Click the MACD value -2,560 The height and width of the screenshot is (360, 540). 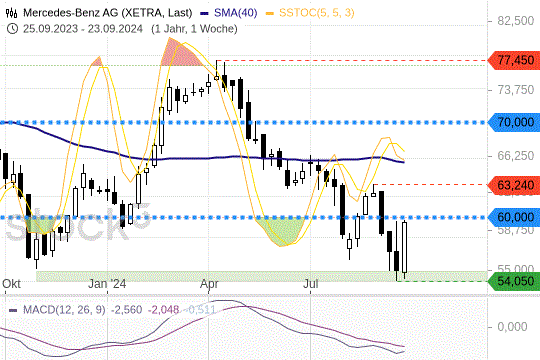(126, 310)
